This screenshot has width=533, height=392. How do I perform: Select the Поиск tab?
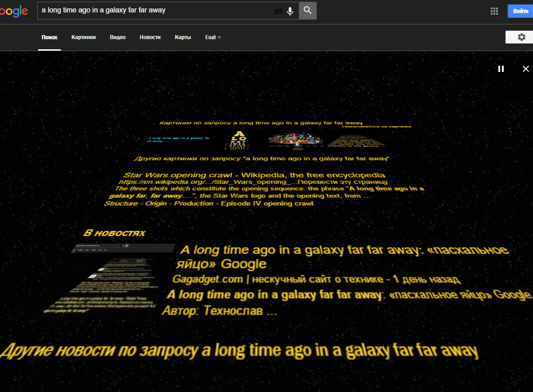click(x=49, y=37)
